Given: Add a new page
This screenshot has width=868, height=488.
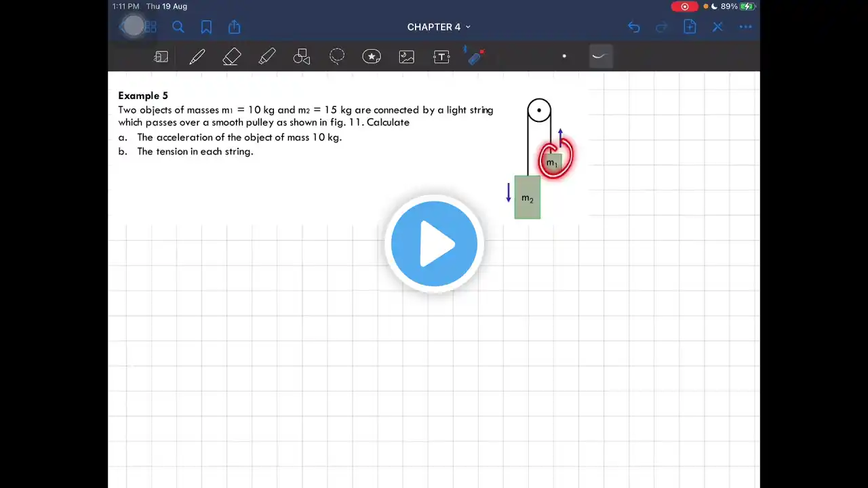Looking at the screenshot, I should [x=690, y=27].
